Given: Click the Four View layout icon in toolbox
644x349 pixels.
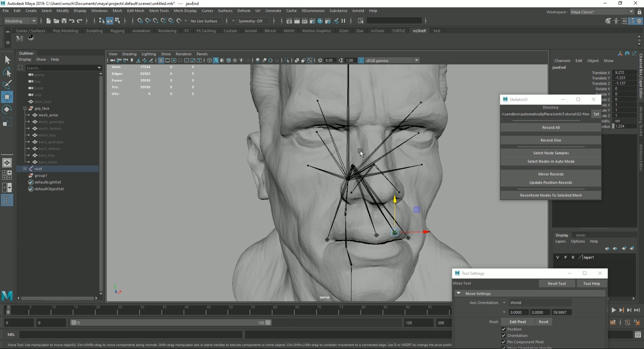Looking at the screenshot, I should click(x=7, y=175).
